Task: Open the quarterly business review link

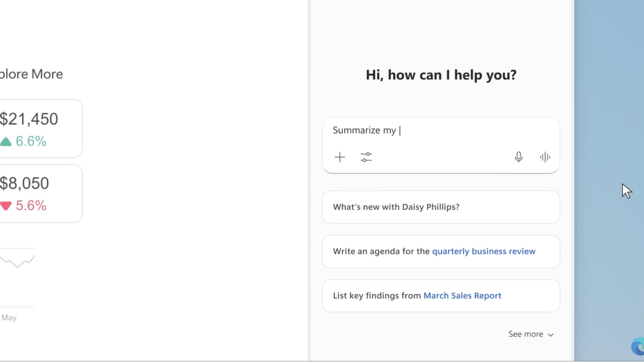Action: (483, 251)
